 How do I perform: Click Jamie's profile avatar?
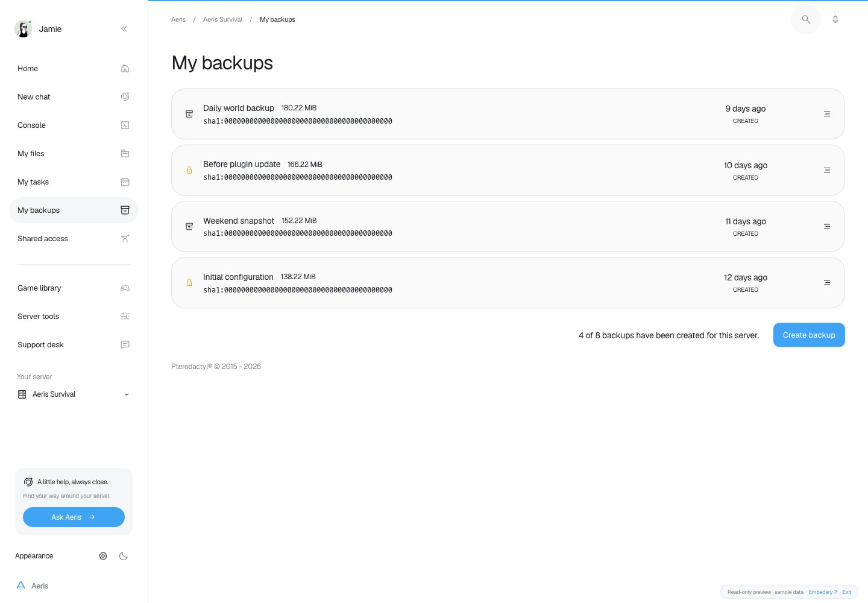(x=24, y=29)
